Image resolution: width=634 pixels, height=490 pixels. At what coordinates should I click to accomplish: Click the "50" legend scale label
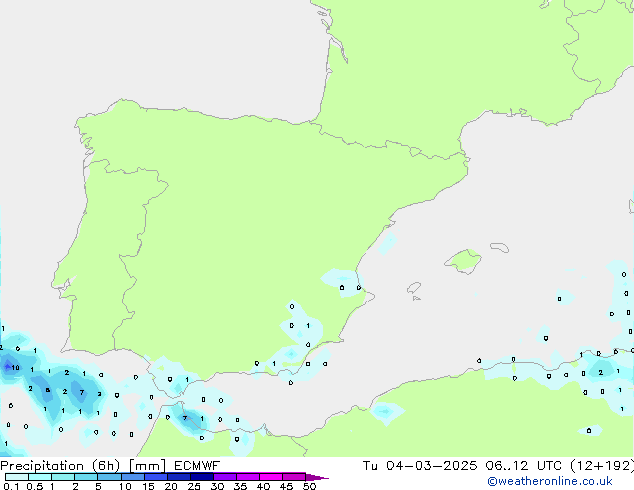309,486
